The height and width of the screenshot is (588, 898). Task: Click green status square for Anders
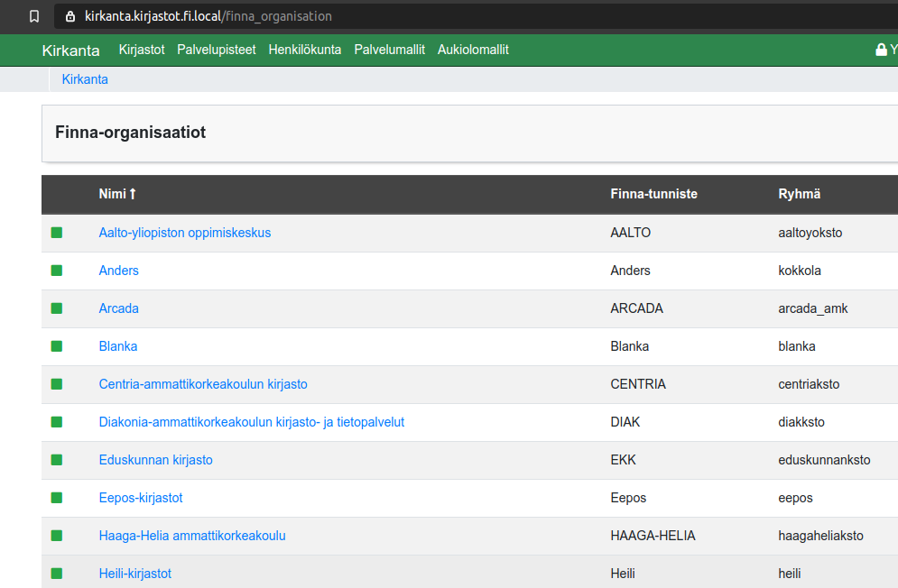point(57,271)
